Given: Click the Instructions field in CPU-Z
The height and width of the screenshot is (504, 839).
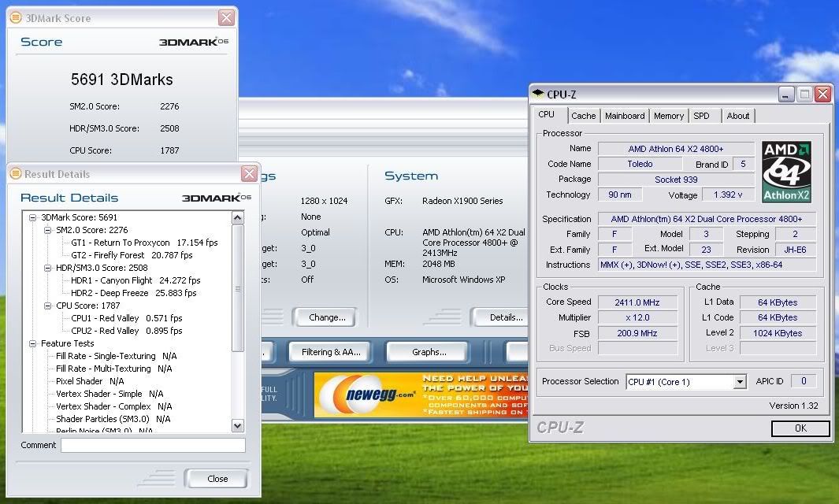Looking at the screenshot, I should click(707, 265).
